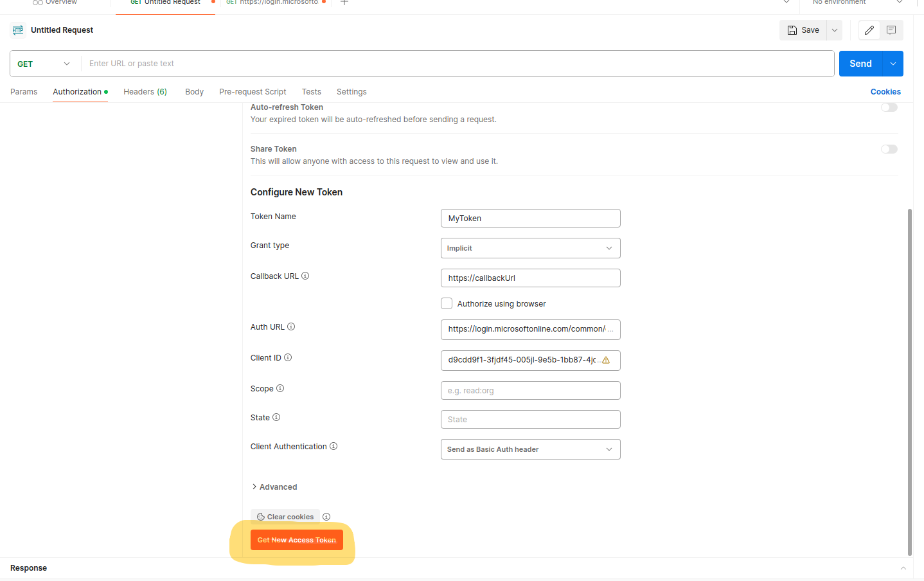Check Authorize using browser
The image size is (924, 581).
[447, 303]
